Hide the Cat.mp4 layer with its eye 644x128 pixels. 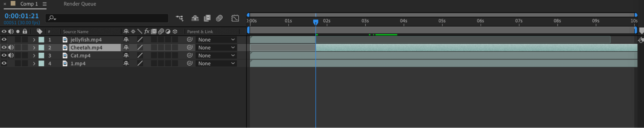coord(4,55)
